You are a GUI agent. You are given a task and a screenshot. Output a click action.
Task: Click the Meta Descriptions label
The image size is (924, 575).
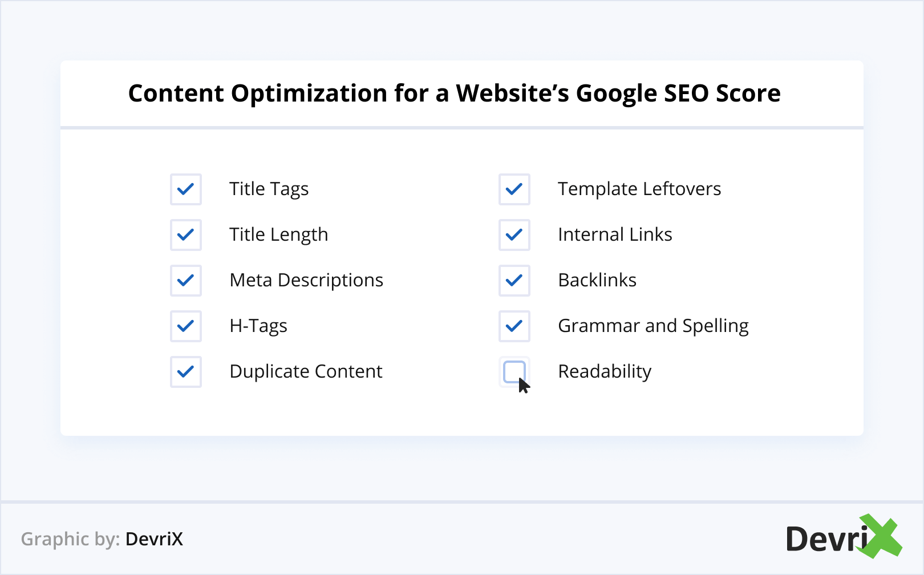click(x=306, y=281)
